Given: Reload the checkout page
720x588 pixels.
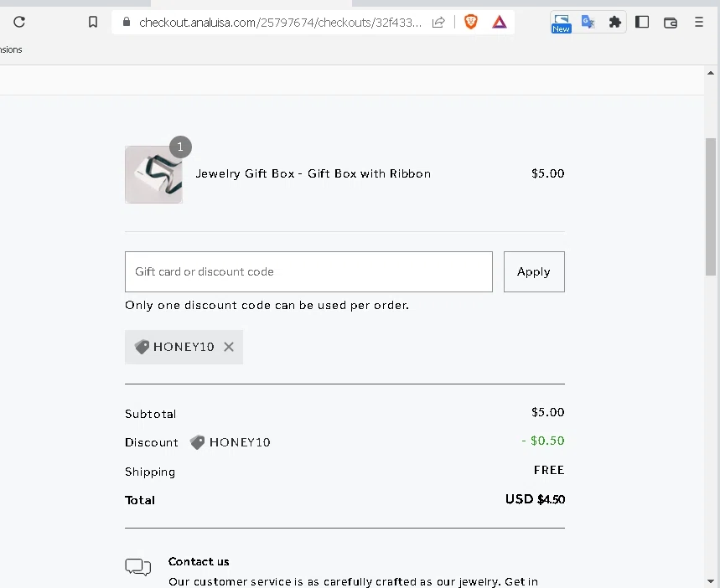Looking at the screenshot, I should tap(19, 23).
